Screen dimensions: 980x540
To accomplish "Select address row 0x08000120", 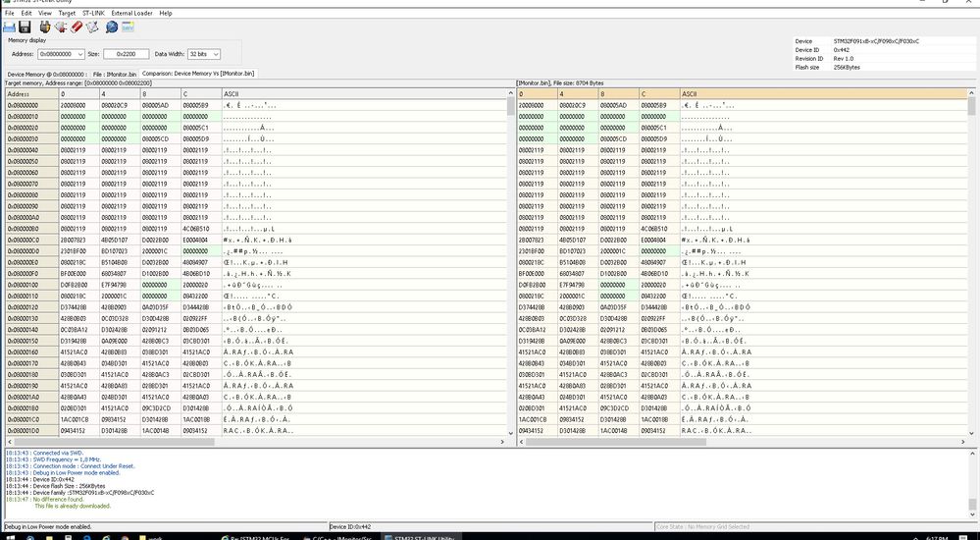I will [x=31, y=307].
